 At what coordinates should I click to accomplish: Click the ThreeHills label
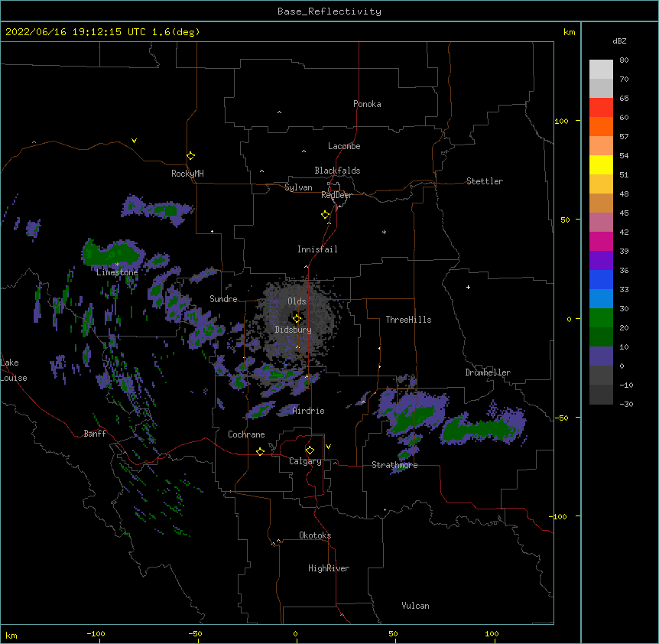pos(408,320)
